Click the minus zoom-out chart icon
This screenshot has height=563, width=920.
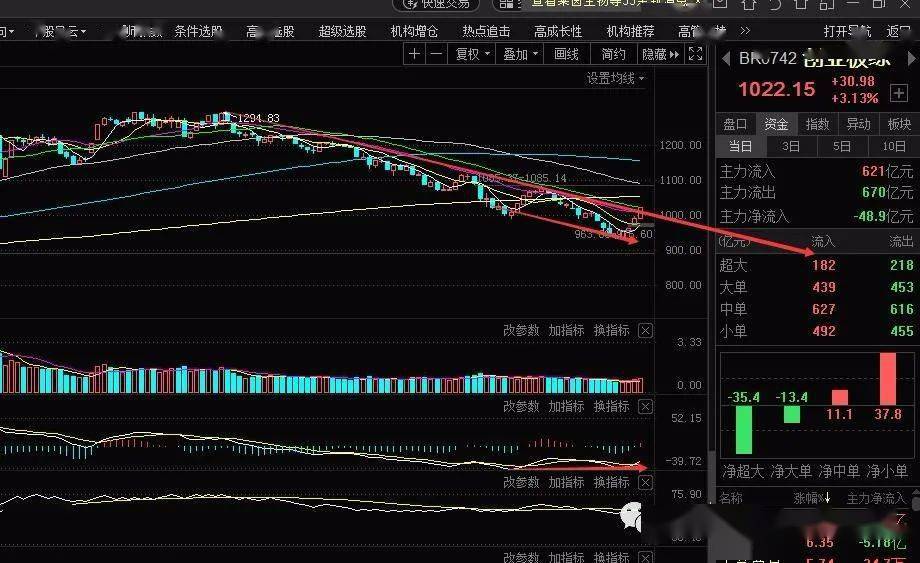[x=436, y=54]
